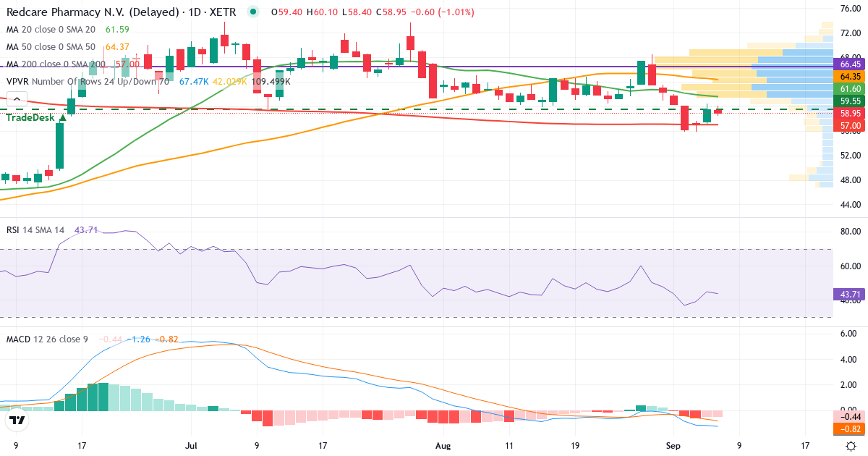Click the orange 64.35 price label
Screen dimensions: 868x456
849,76
